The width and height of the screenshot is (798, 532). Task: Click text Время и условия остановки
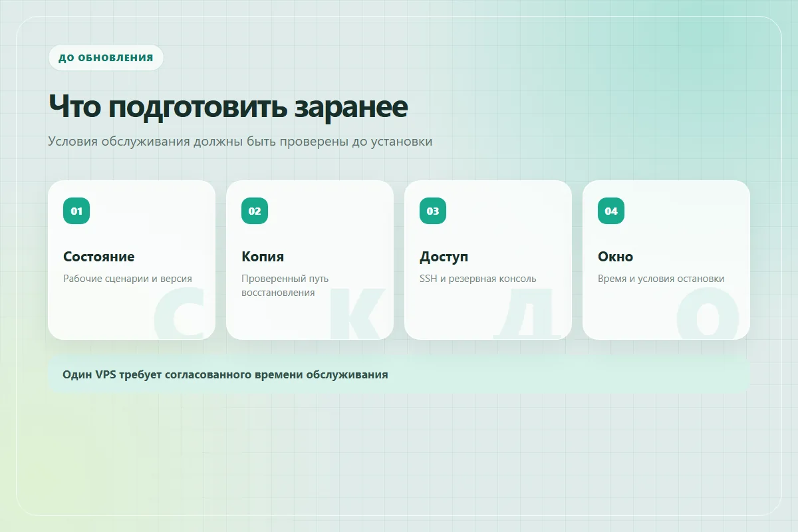click(x=661, y=279)
